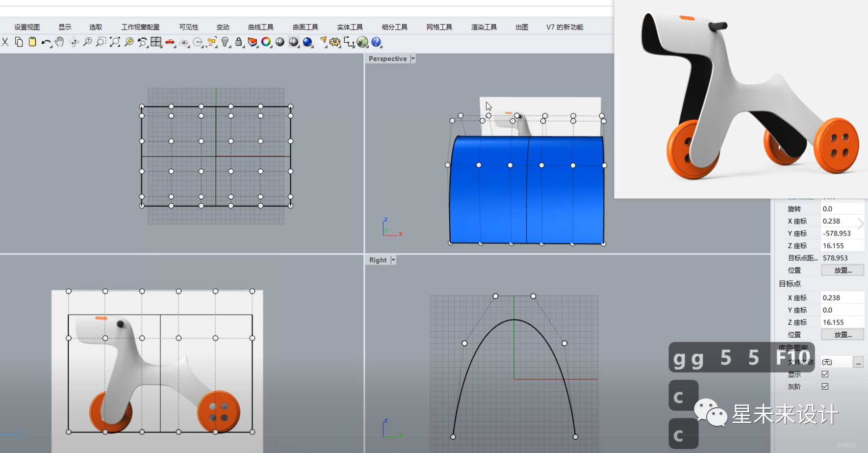
Task: Select the Rotate view tool
Action: (x=74, y=42)
